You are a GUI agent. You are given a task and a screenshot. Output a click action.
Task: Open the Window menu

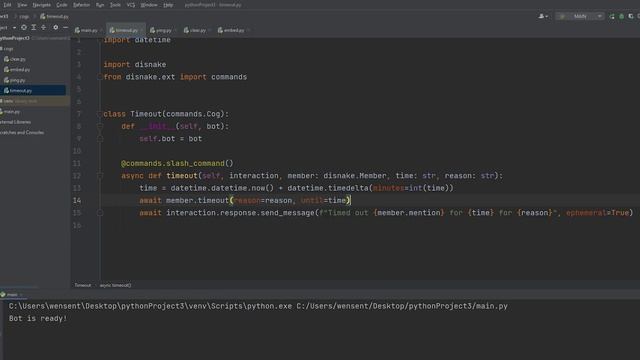pyautogui.click(x=149, y=5)
